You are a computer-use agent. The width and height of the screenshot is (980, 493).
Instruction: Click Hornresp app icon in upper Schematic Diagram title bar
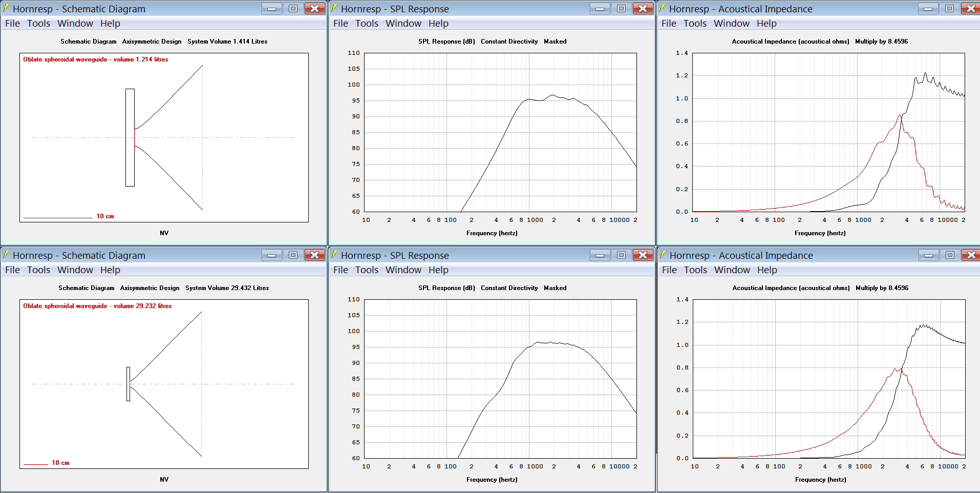(x=6, y=8)
